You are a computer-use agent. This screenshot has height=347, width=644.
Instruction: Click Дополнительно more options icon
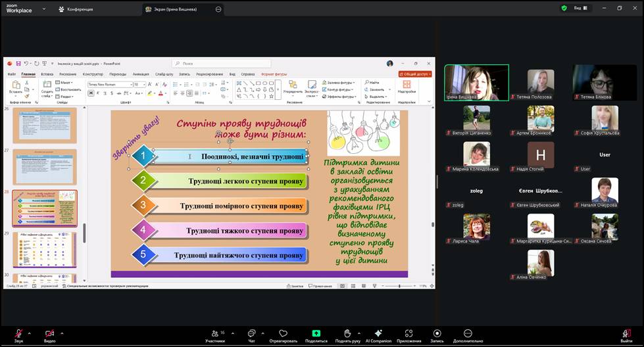coord(468,333)
